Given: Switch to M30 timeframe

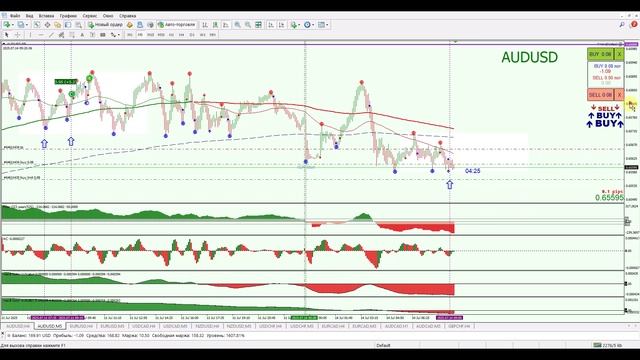Looking at the screenshot, I should [161, 35].
